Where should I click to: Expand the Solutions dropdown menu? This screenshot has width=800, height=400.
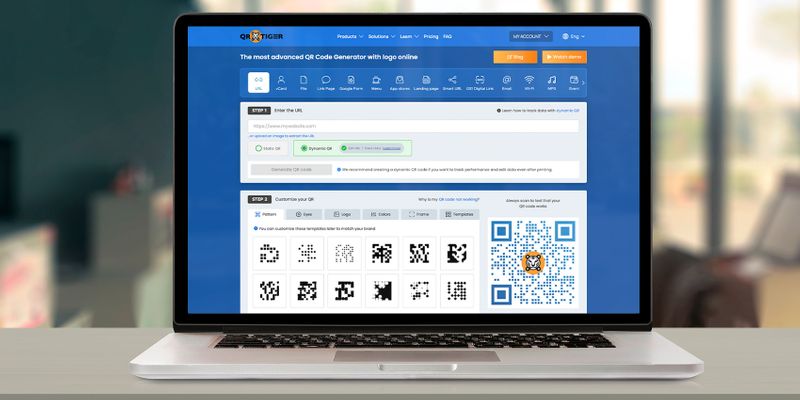(382, 37)
